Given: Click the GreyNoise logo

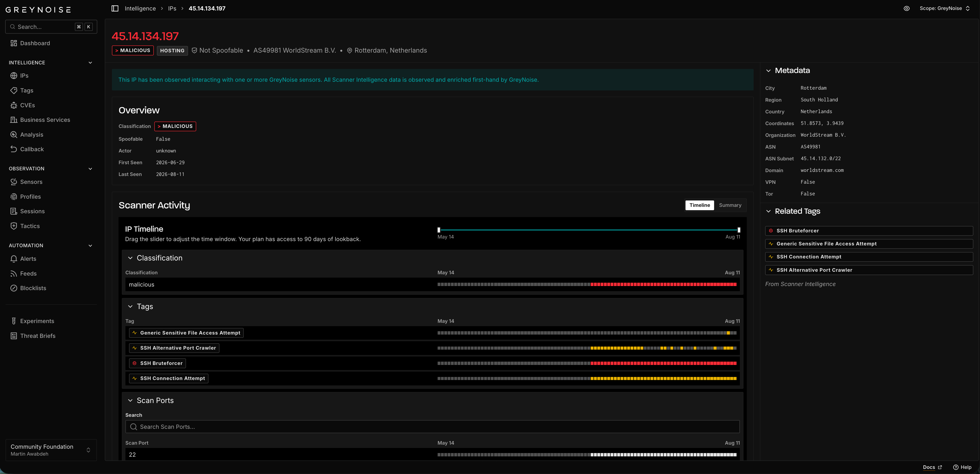Looking at the screenshot, I should pos(38,9).
